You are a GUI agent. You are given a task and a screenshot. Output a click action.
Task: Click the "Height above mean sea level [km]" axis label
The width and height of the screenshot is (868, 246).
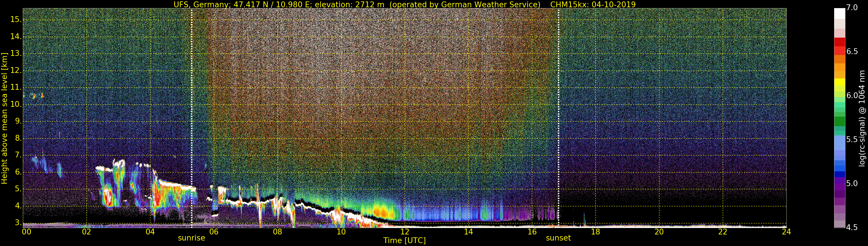tap(4, 118)
